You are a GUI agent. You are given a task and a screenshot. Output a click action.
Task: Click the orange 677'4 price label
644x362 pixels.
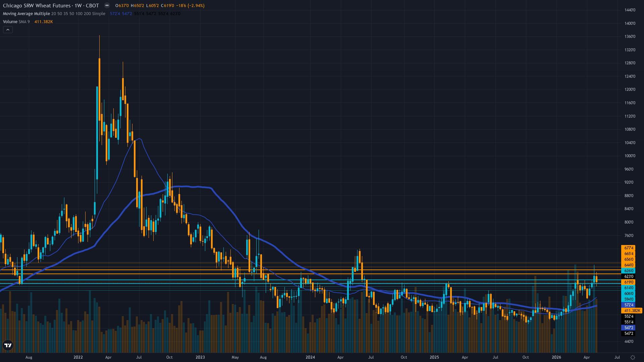point(629,248)
